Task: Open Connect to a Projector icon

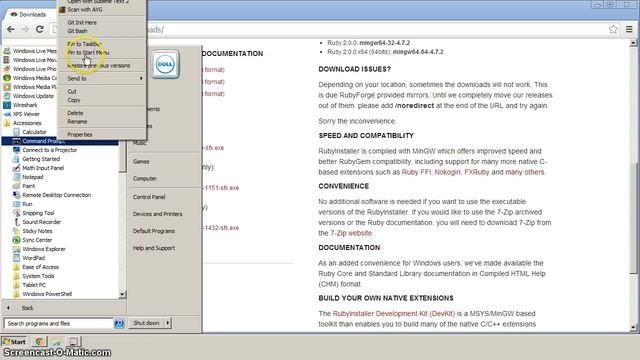Action: (x=16, y=150)
